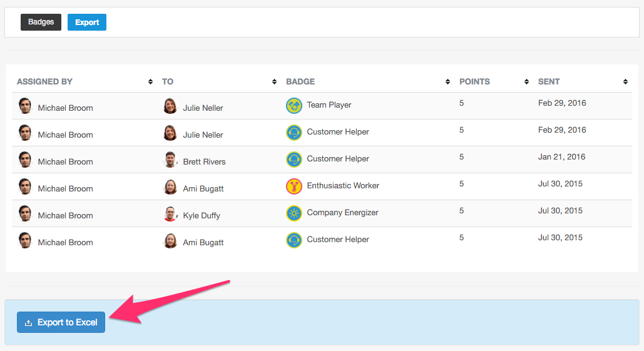644x351 pixels.
Task: Click Customer Helper badge icon for Brett Rivers
Action: pos(294,160)
